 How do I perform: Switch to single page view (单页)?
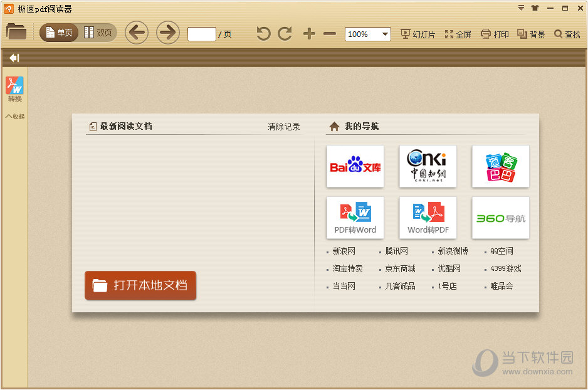[59, 33]
